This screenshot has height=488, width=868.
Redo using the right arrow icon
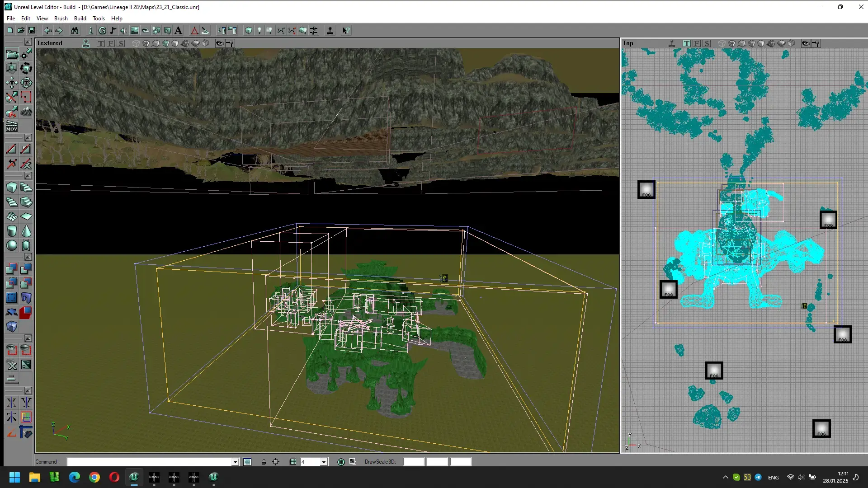58,30
